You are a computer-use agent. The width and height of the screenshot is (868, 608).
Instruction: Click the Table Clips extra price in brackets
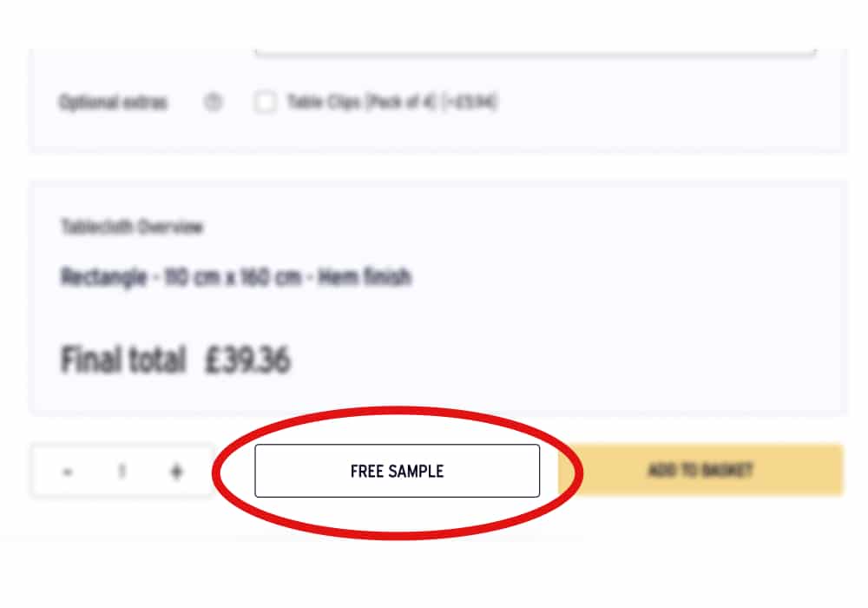[x=470, y=102]
